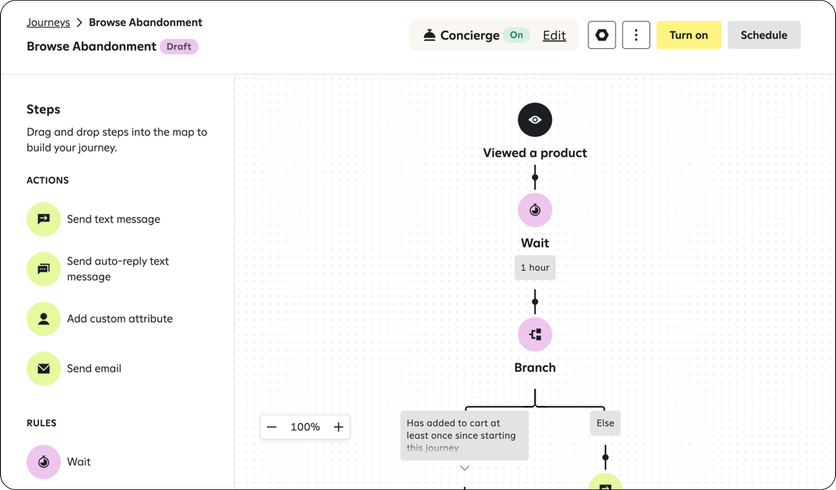Go to Journeys breadcrumb link
Screen dimensions: 836x490
pos(48,22)
